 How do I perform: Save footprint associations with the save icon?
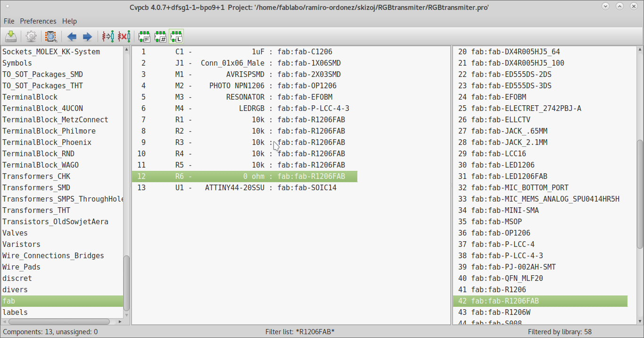11,36
